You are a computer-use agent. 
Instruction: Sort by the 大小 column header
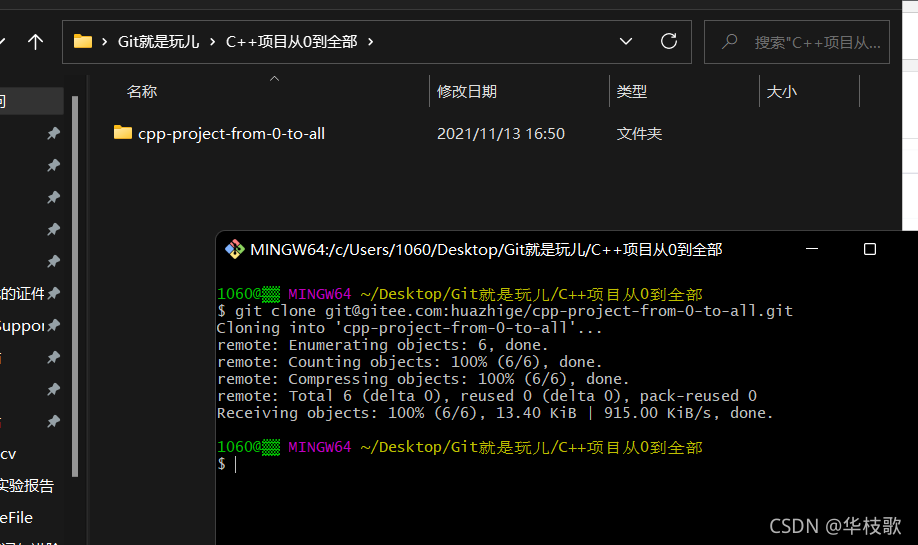click(x=782, y=91)
